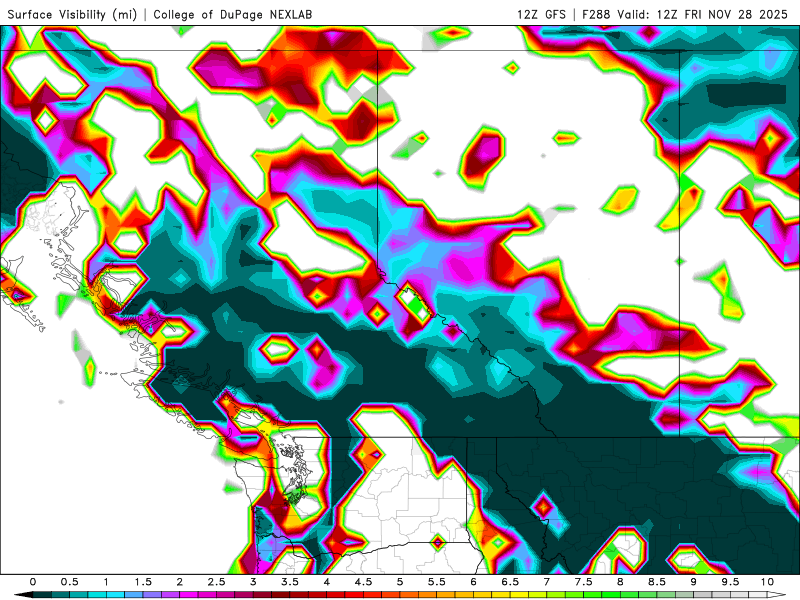
Task: Click the "0" legend value
Action: click(x=33, y=582)
